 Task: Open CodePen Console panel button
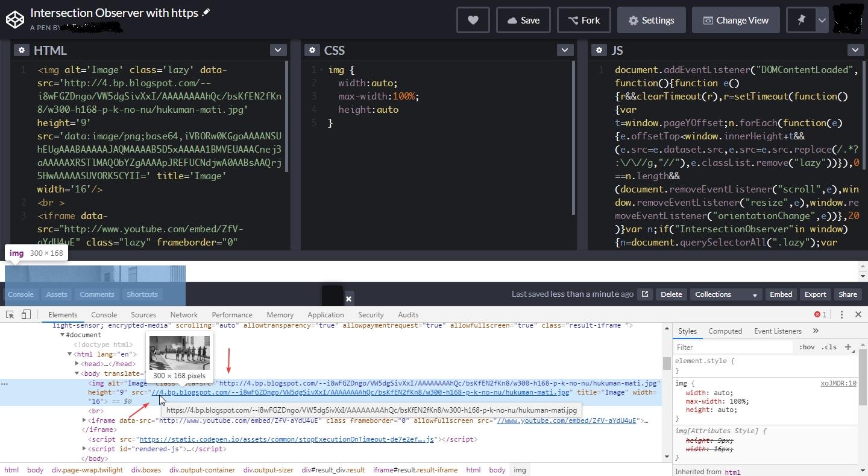point(20,294)
